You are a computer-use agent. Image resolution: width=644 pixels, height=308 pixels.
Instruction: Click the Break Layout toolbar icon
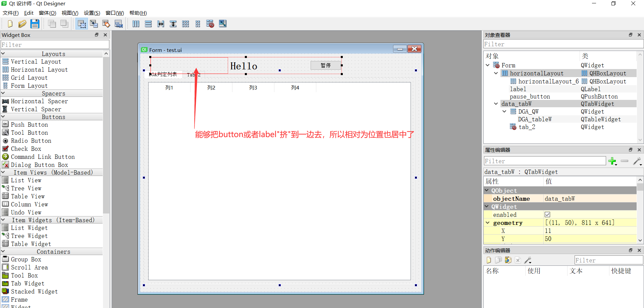point(210,23)
